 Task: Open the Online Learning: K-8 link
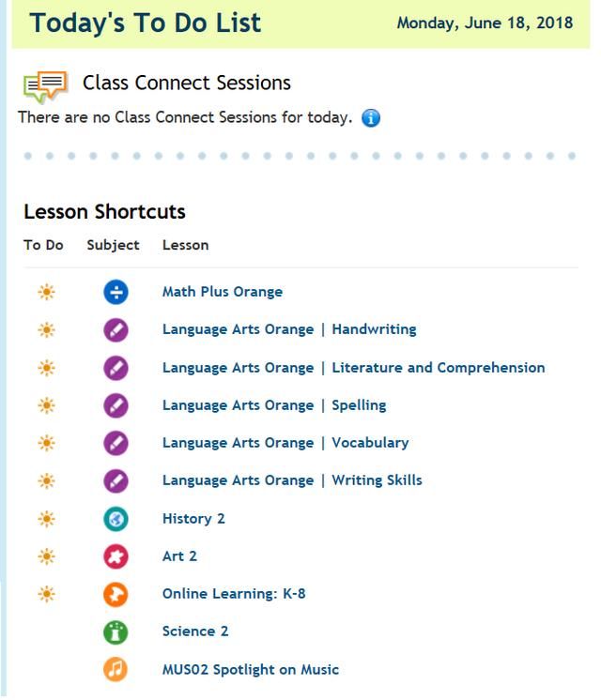pos(234,594)
